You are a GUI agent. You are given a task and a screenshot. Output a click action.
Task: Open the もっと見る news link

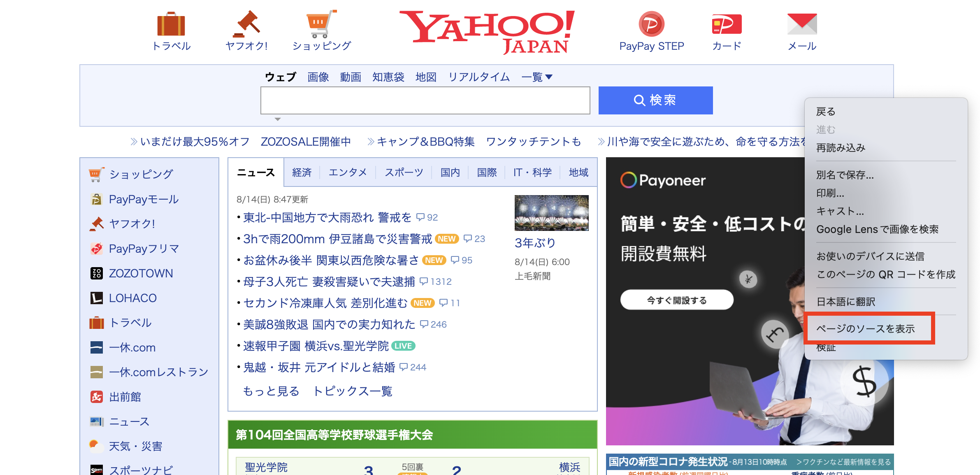pos(271,391)
